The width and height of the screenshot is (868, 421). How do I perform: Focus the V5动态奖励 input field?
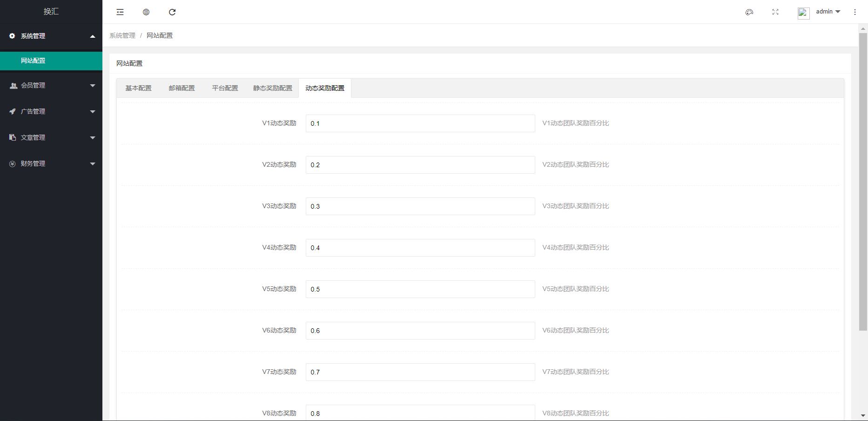tap(420, 289)
